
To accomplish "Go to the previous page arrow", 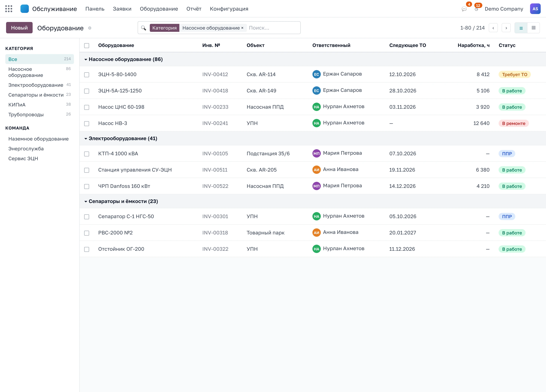I will [x=493, y=28].
